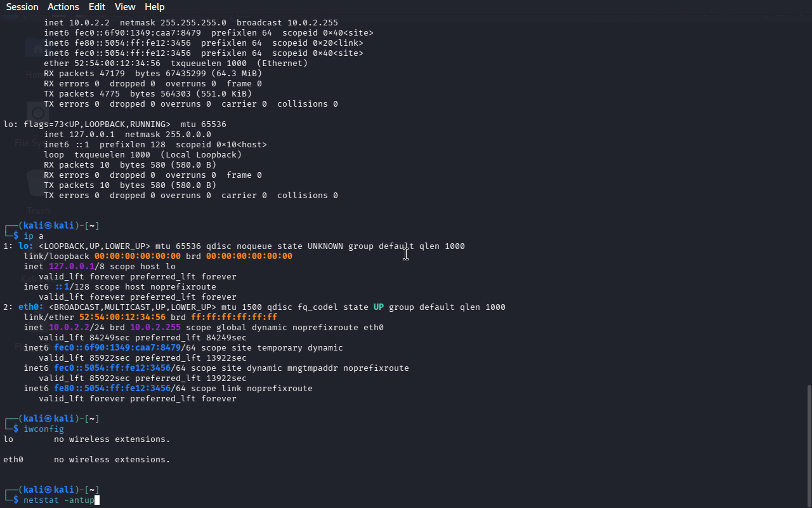The image size is (812, 508).
Task: Click the scrollbar track above the thumb
Action: (x=808, y=190)
